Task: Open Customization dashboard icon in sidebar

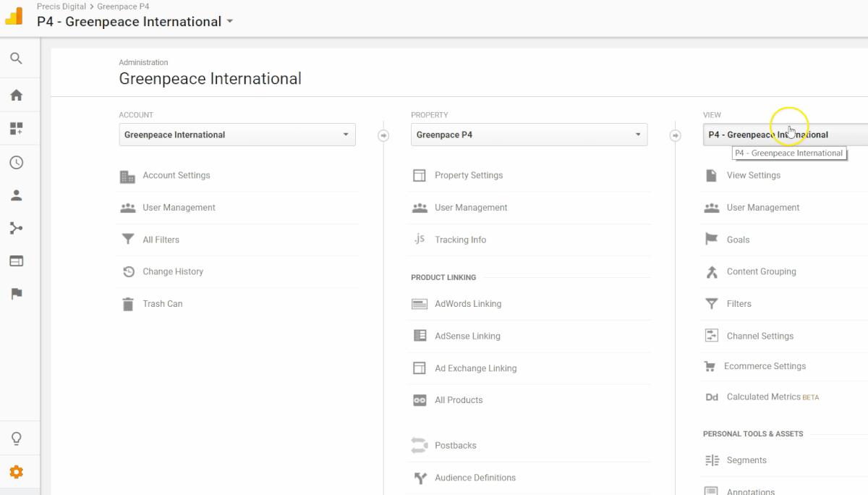Action: point(16,129)
